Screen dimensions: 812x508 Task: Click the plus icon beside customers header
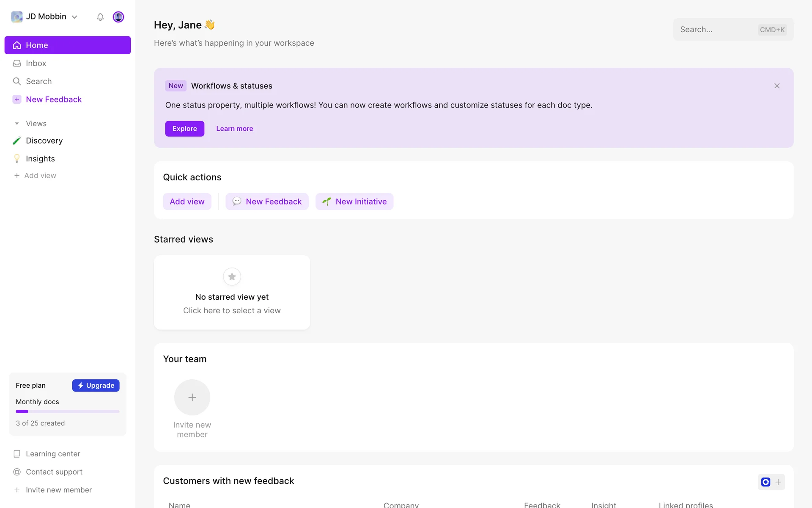[x=778, y=482]
